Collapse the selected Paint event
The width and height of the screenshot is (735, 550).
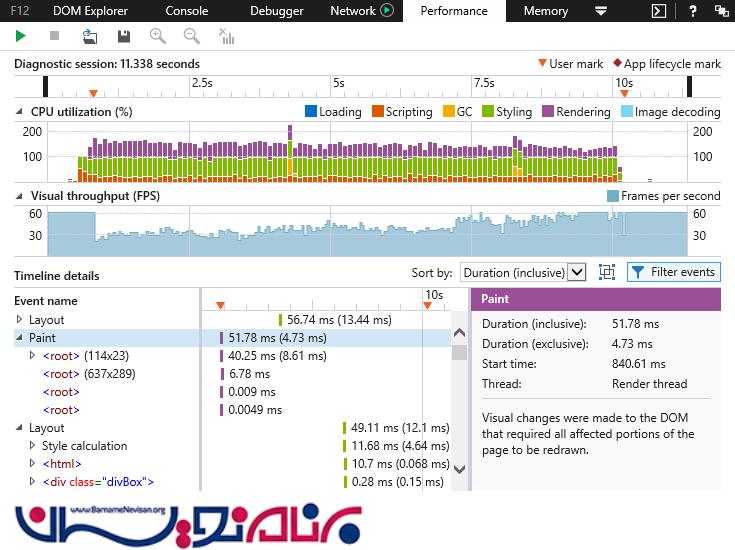click(x=20, y=338)
